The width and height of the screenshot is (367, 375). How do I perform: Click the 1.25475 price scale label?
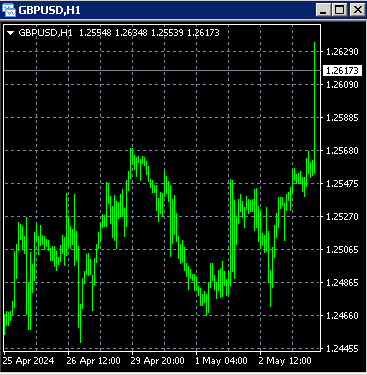(342, 184)
